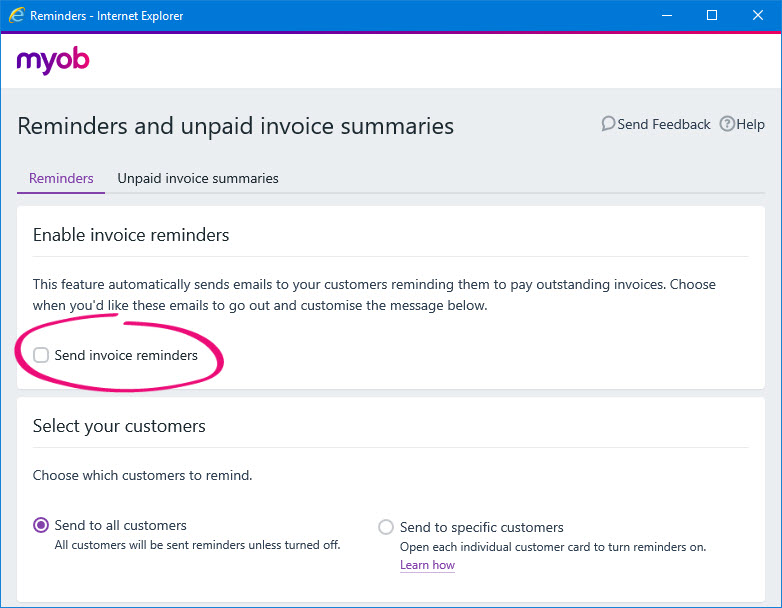
Task: Click the Send to specific customers label
Action: point(482,527)
